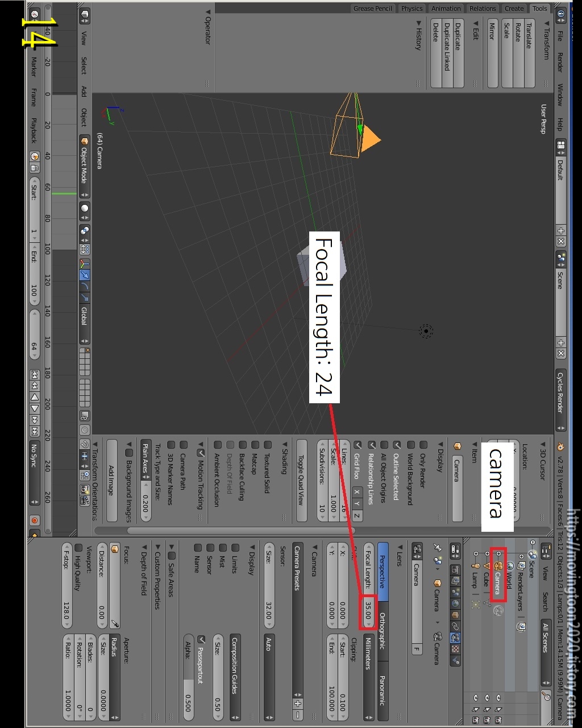The height and width of the screenshot is (728, 582).
Task: Open the Render tab in the properties editor
Action: click(x=455, y=570)
